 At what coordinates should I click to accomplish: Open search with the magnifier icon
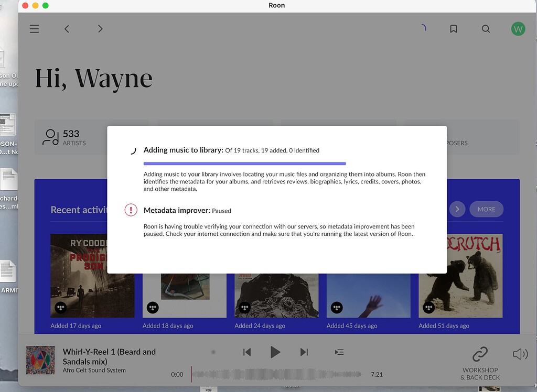pyautogui.click(x=486, y=29)
